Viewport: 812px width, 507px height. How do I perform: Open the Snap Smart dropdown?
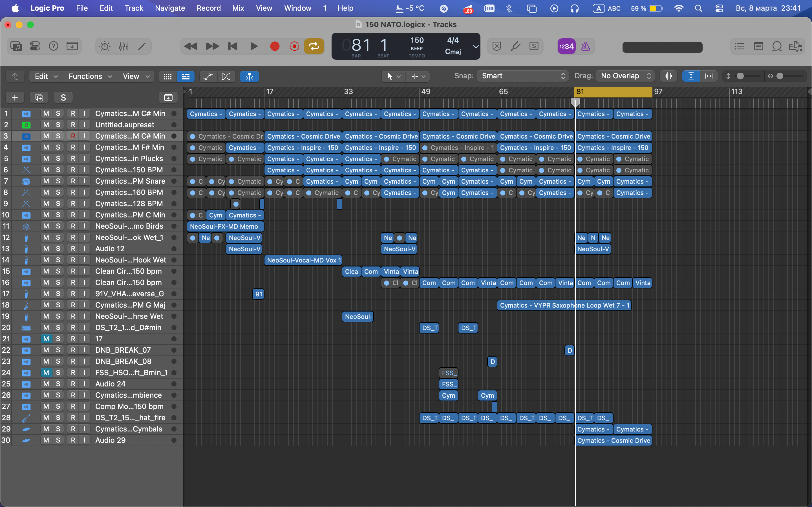522,76
